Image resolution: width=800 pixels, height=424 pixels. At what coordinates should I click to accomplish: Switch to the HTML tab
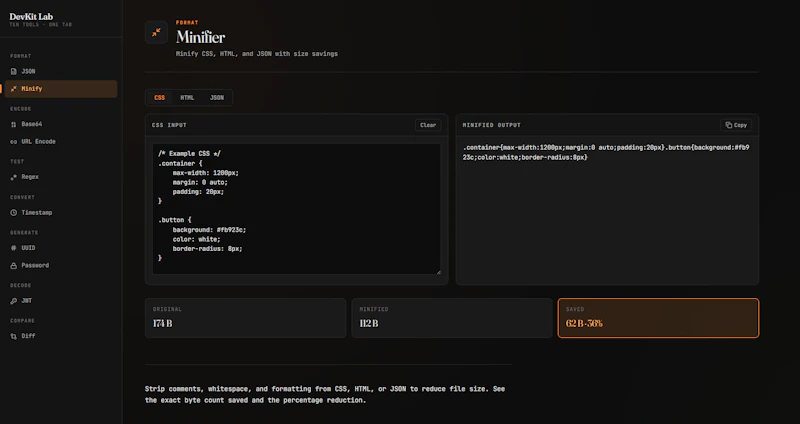tap(187, 98)
